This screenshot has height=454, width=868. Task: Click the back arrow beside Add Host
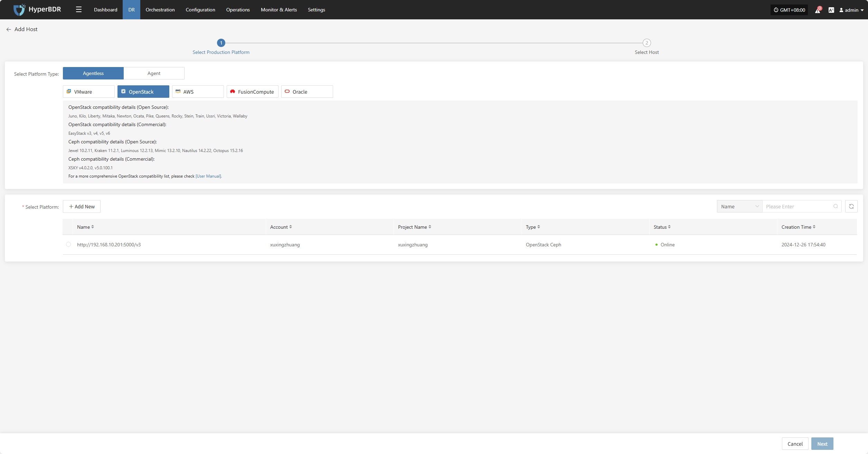pyautogui.click(x=9, y=29)
